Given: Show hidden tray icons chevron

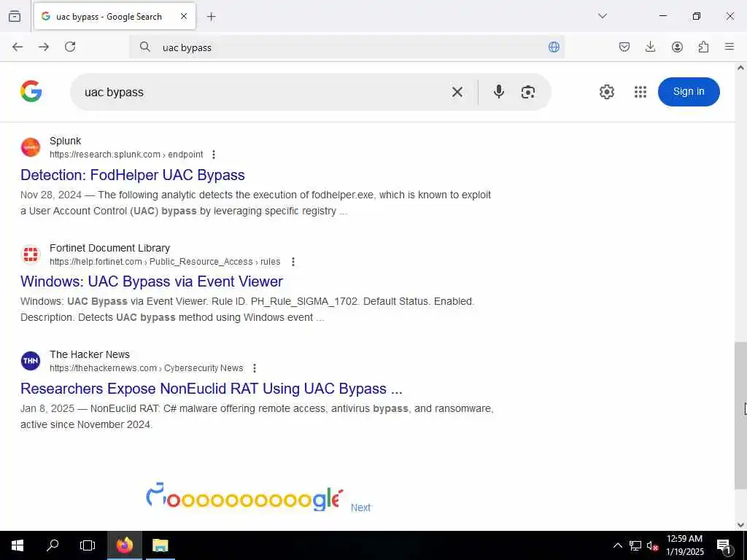Looking at the screenshot, I should coord(617,545).
